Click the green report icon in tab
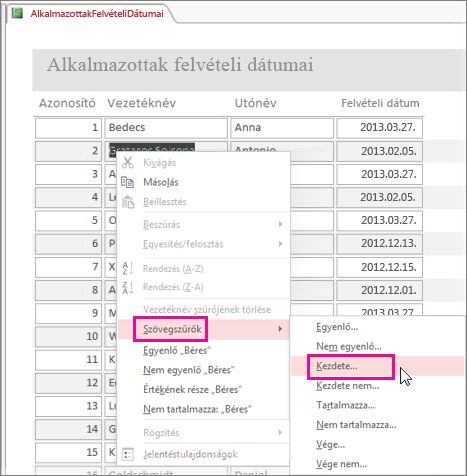Image resolution: width=467 pixels, height=476 pixels. pyautogui.click(x=17, y=13)
